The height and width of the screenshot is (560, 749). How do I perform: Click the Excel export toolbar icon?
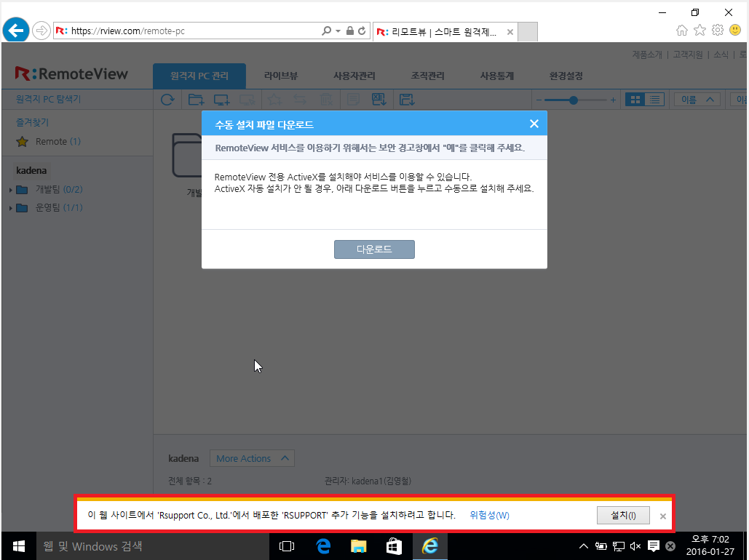click(x=379, y=100)
